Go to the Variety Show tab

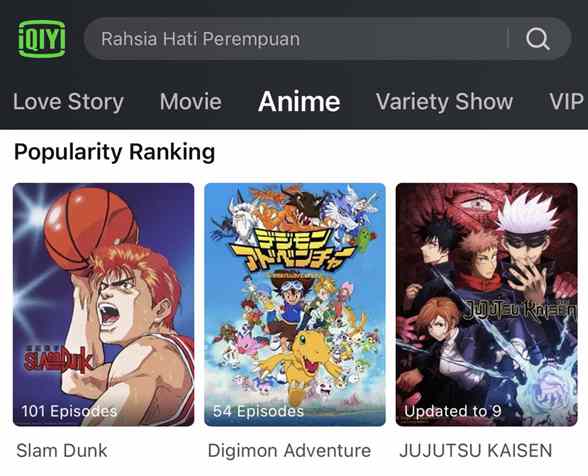click(444, 102)
